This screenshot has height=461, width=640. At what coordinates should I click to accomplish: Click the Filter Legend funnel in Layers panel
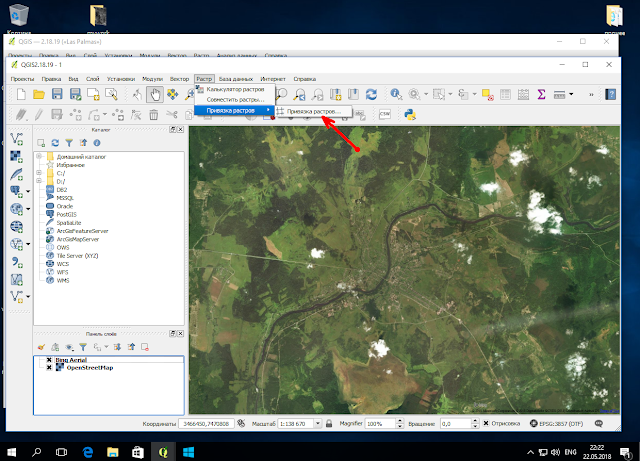tap(83, 347)
